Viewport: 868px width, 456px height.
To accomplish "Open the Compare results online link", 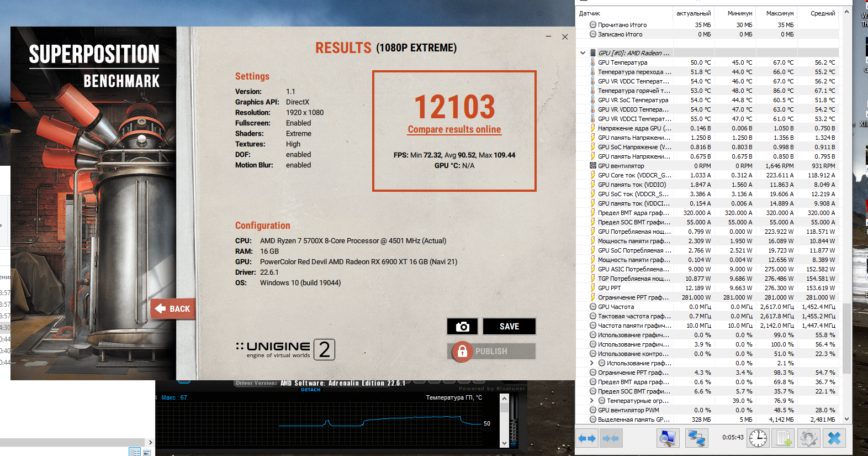I will coord(454,129).
